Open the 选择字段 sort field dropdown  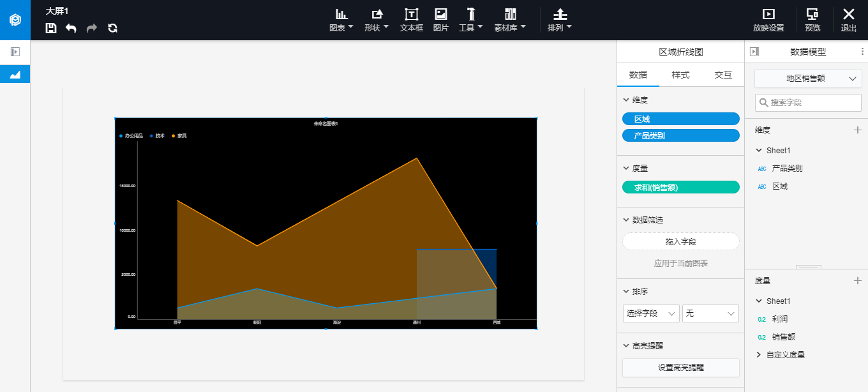point(651,313)
